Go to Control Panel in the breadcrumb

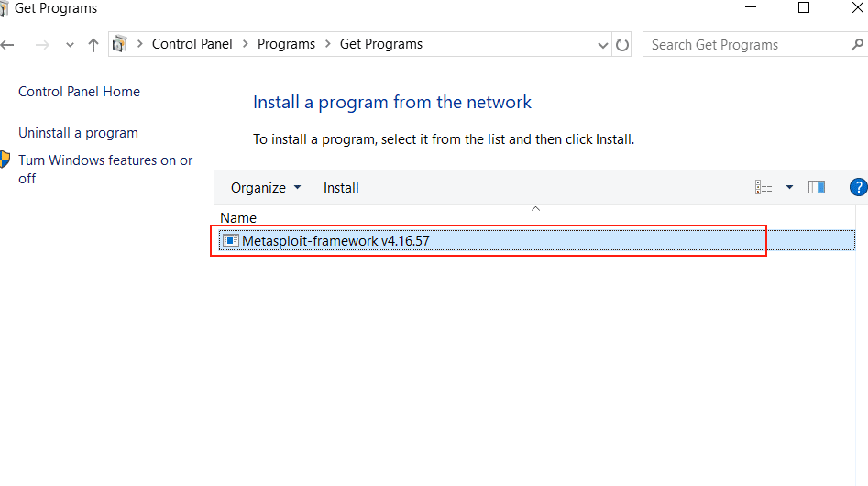pos(192,44)
